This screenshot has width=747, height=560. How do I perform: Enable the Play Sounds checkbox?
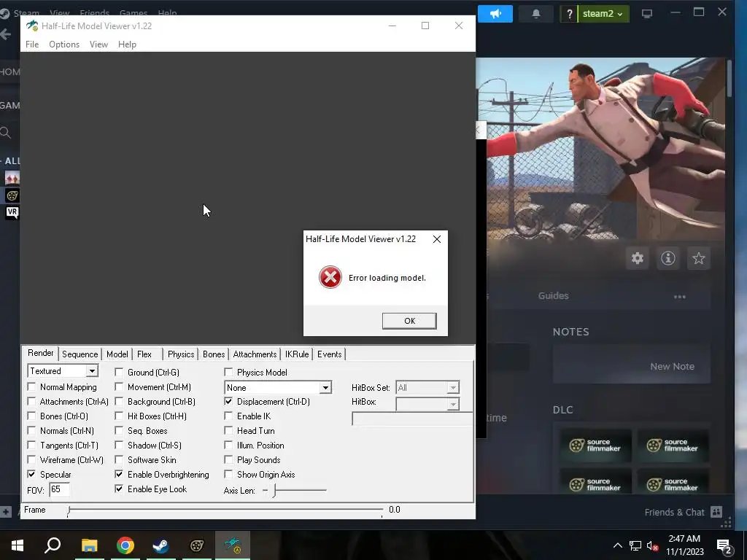click(x=228, y=459)
